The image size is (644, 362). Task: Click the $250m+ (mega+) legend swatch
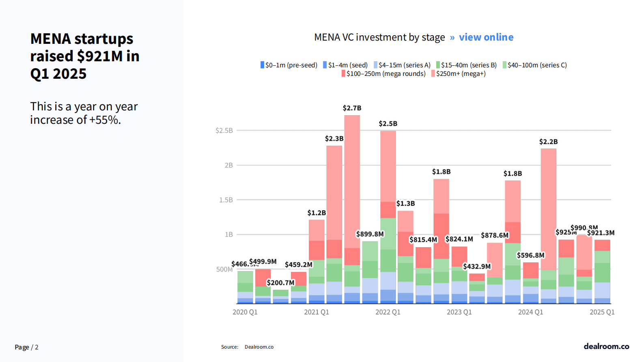(x=433, y=73)
